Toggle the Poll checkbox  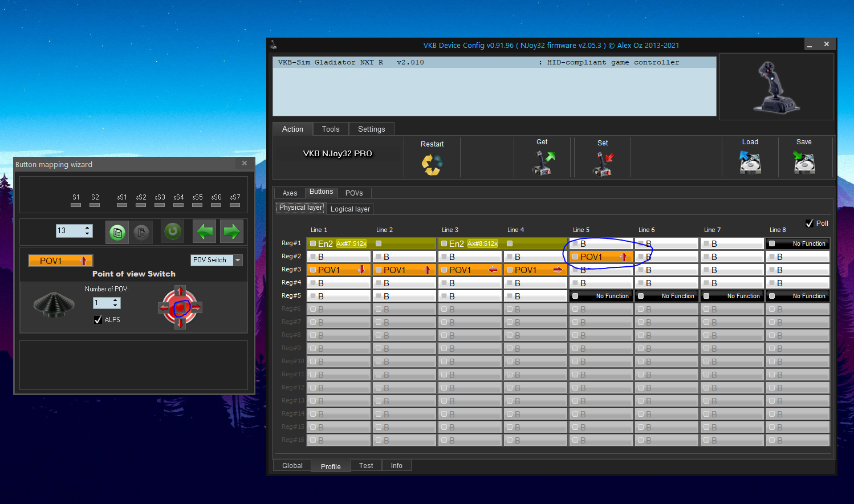(x=810, y=223)
